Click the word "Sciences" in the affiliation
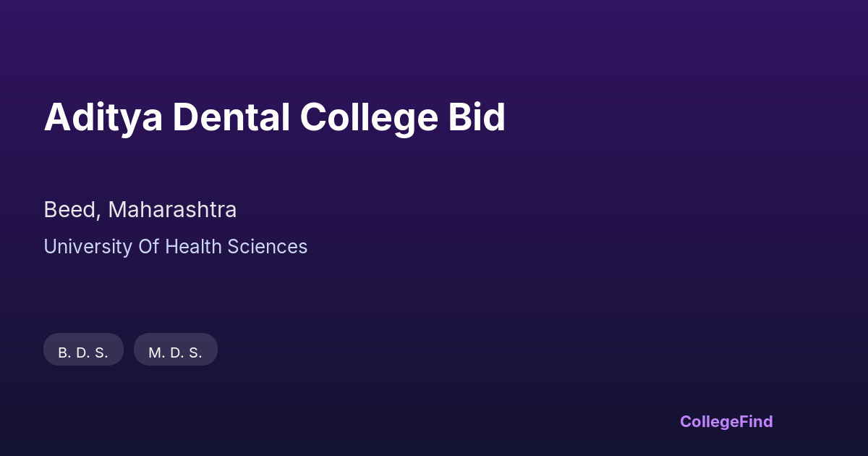 268,247
